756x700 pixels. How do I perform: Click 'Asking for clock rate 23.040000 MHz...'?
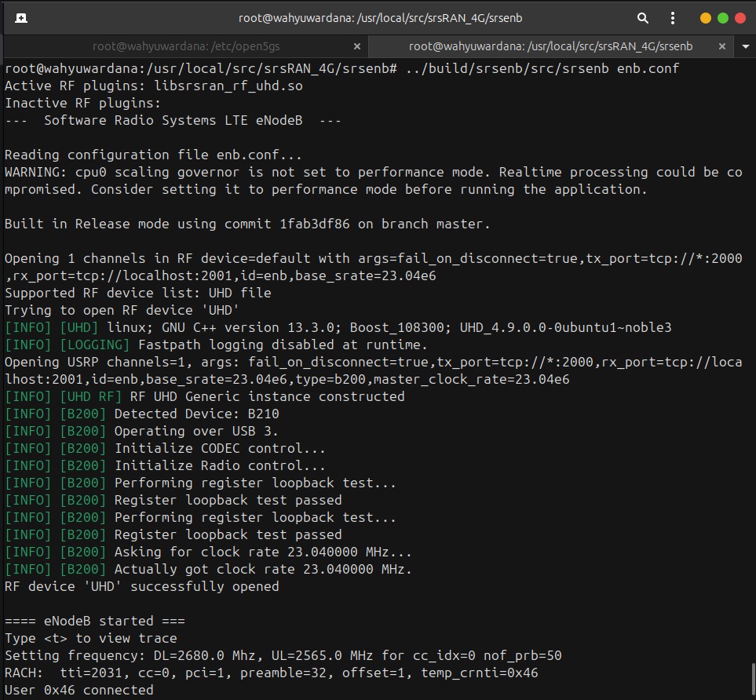click(208, 552)
